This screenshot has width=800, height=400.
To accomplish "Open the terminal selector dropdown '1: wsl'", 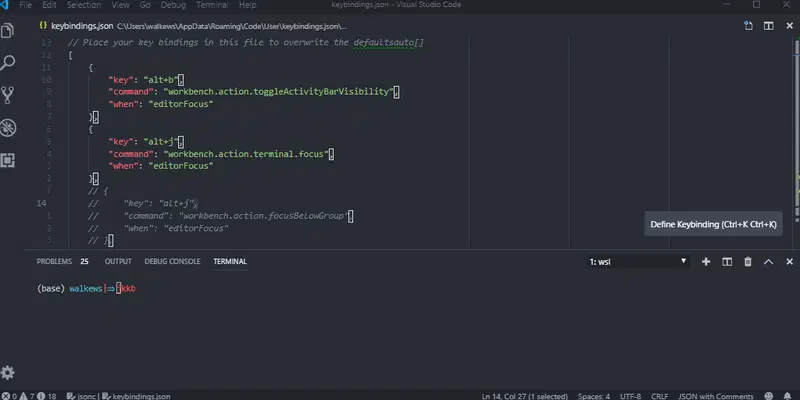I will pyautogui.click(x=637, y=262).
